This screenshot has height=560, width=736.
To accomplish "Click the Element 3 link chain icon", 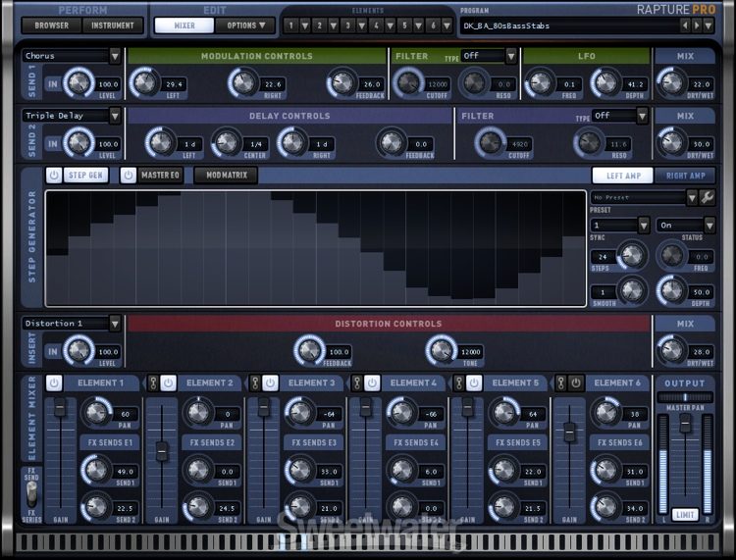I will point(255,382).
